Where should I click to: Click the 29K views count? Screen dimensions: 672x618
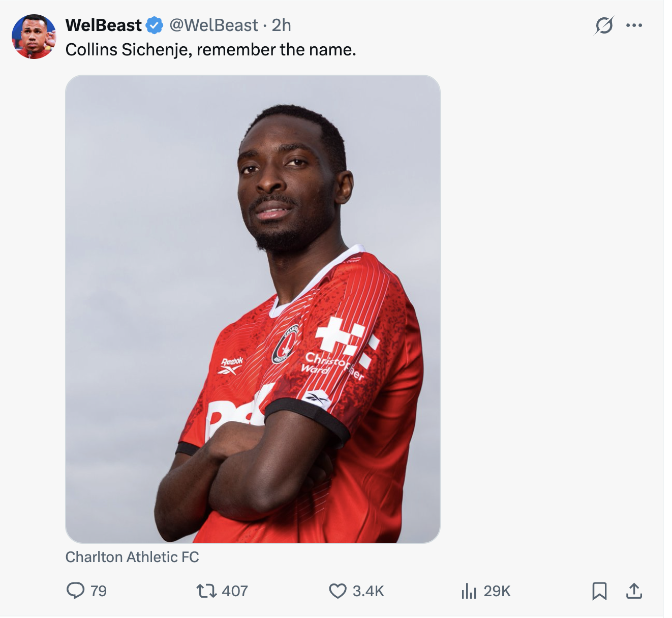[497, 591]
